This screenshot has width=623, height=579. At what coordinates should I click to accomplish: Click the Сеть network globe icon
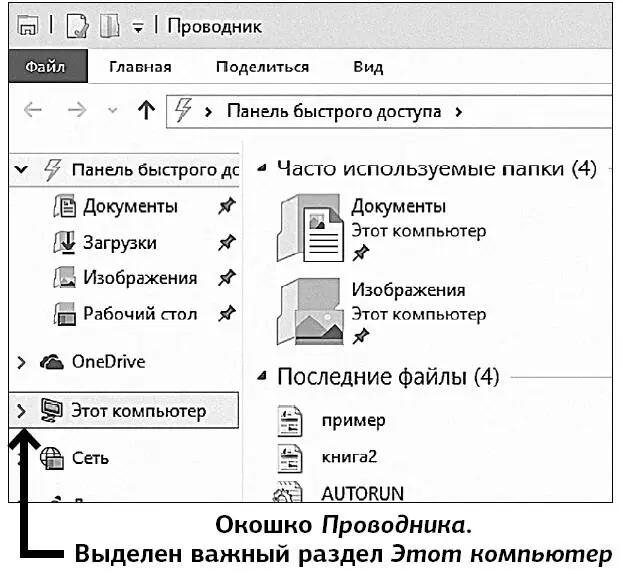point(52,458)
